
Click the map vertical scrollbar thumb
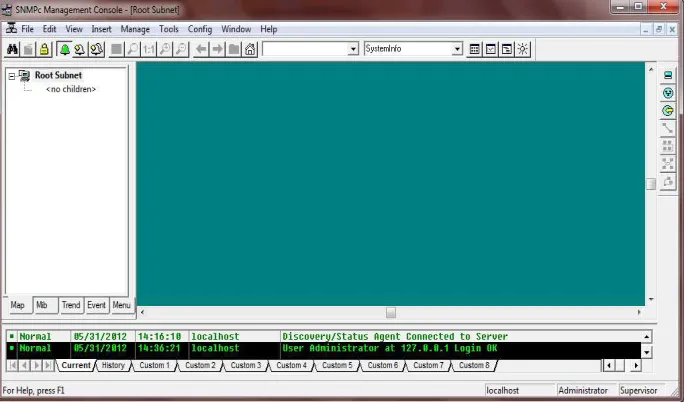pos(651,184)
